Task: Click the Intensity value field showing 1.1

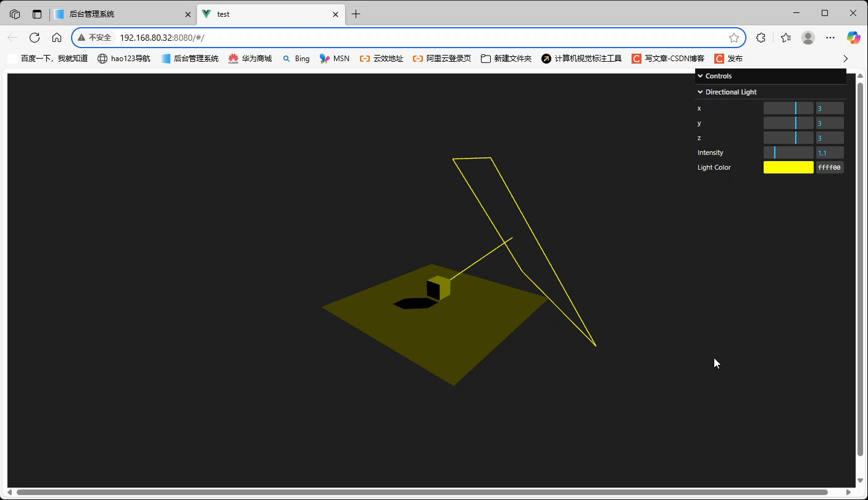Action: pyautogui.click(x=830, y=152)
